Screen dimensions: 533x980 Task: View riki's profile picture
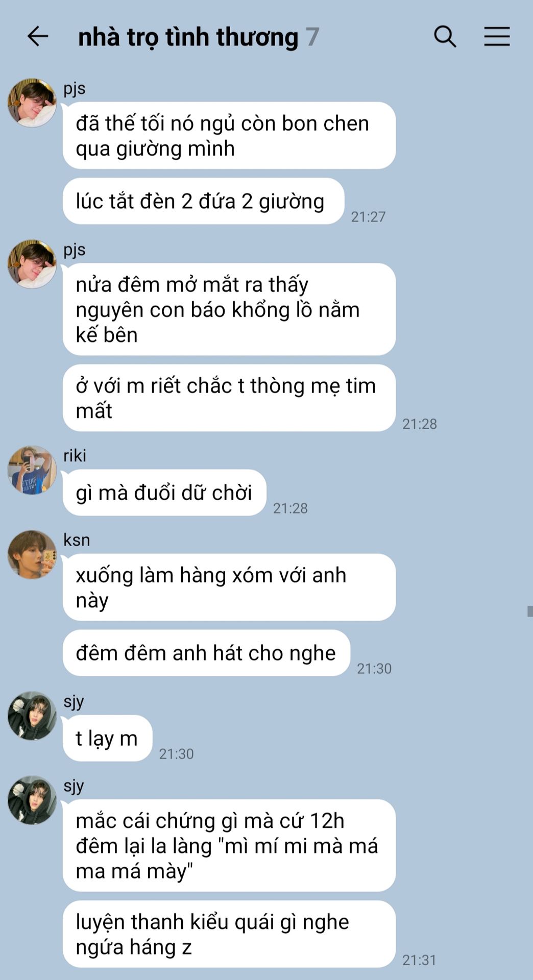tap(32, 470)
